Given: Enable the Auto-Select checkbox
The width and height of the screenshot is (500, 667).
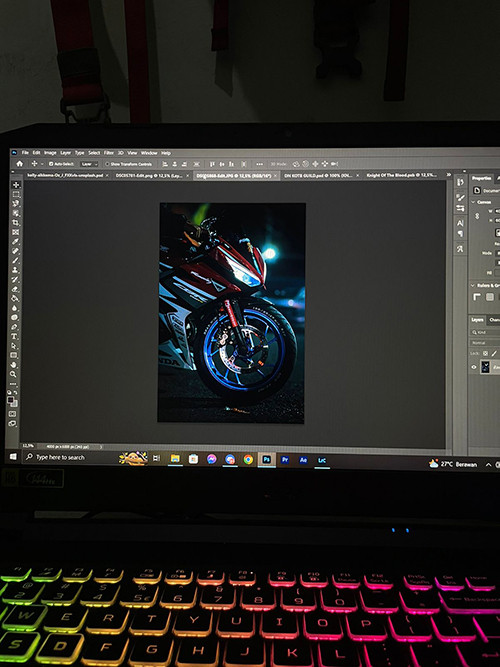Looking at the screenshot, I should coord(51,164).
